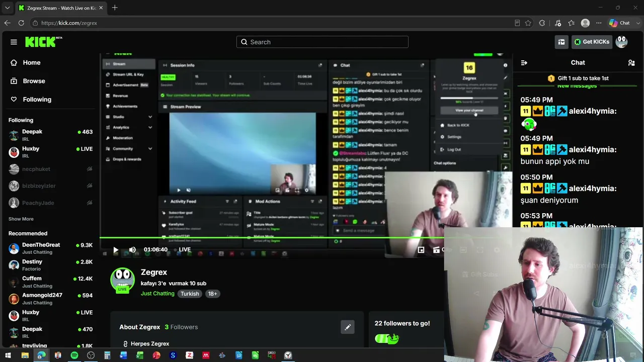Open bizbizeyizler offline channel
The height and width of the screenshot is (362, 644).
pos(50,186)
